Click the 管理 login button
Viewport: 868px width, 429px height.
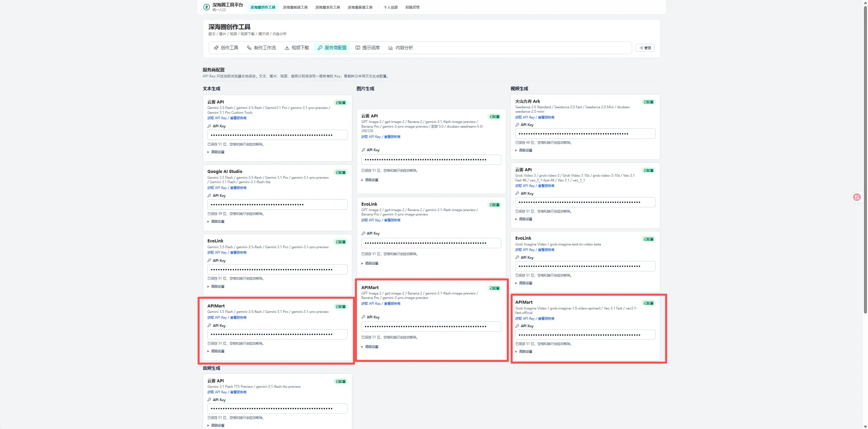click(645, 48)
